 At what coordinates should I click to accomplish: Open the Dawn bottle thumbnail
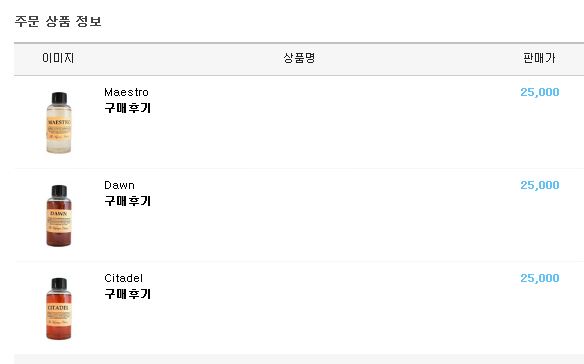[x=58, y=215]
